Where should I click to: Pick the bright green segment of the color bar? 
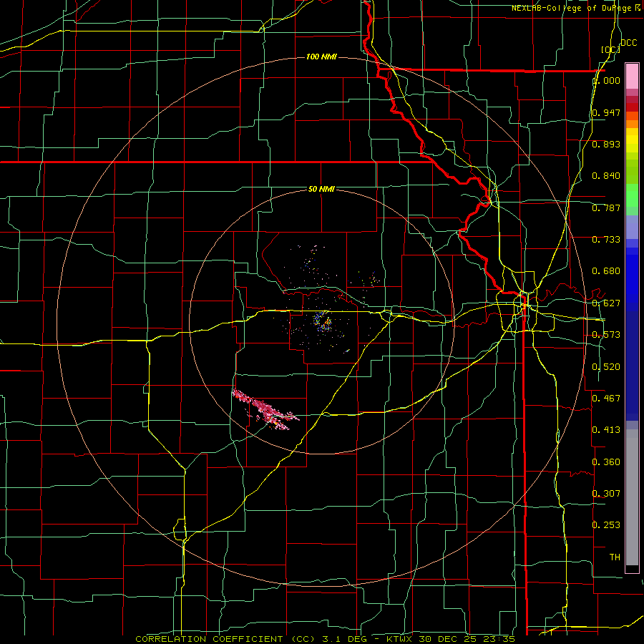point(632,196)
